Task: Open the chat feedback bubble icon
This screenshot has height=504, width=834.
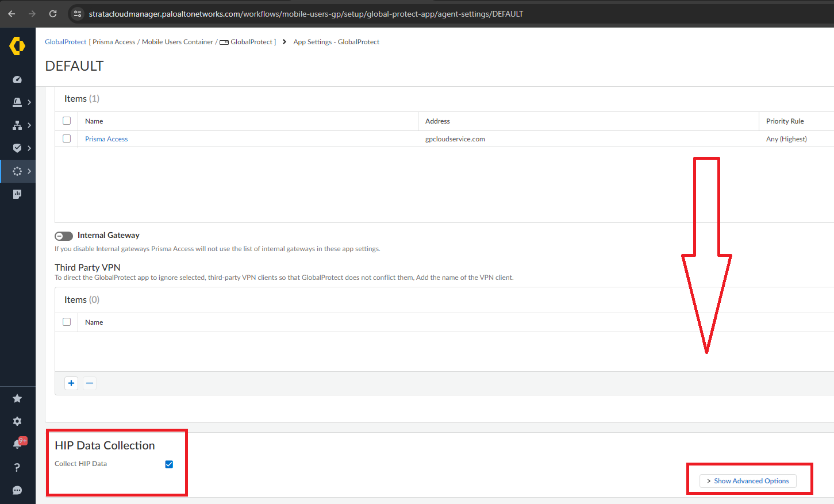Action: pyautogui.click(x=17, y=490)
